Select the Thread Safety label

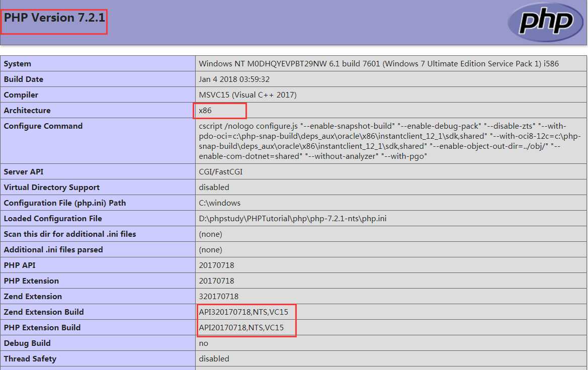(x=30, y=359)
